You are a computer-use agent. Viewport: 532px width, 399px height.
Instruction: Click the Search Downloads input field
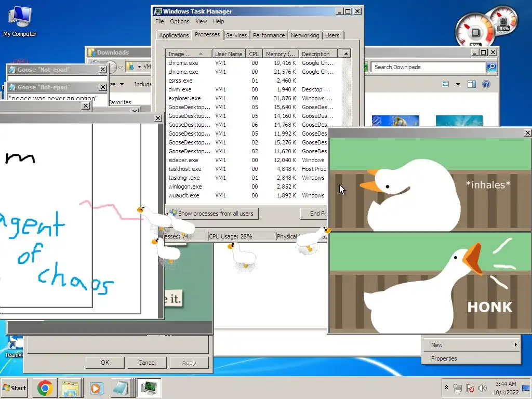tap(428, 67)
